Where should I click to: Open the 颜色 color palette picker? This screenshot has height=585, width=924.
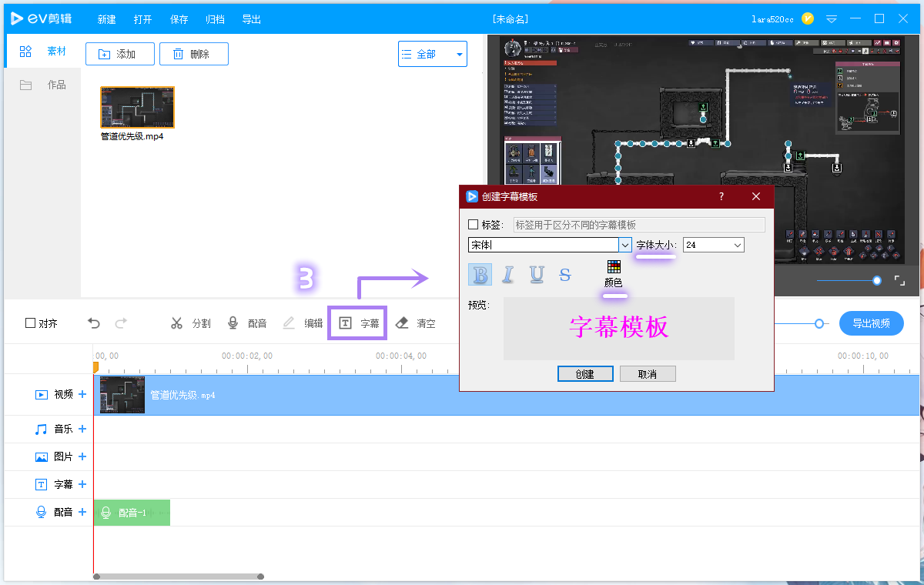pyautogui.click(x=614, y=273)
